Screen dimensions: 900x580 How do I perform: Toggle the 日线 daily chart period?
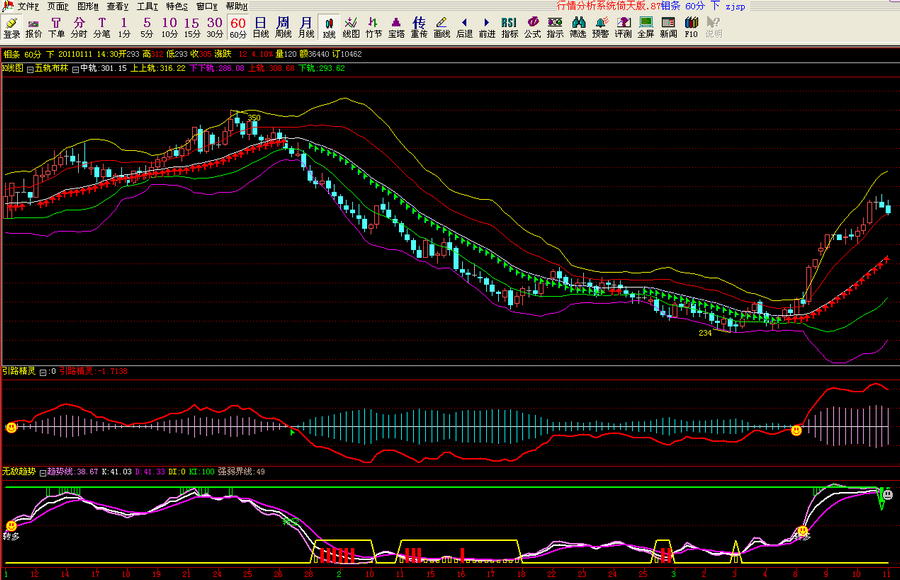point(260,27)
